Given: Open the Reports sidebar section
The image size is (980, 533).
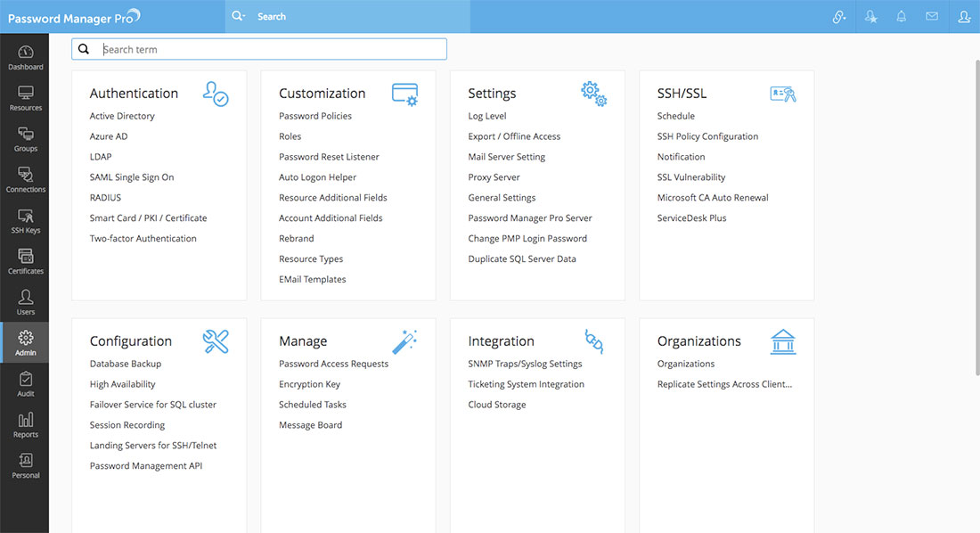Looking at the screenshot, I should [x=25, y=425].
